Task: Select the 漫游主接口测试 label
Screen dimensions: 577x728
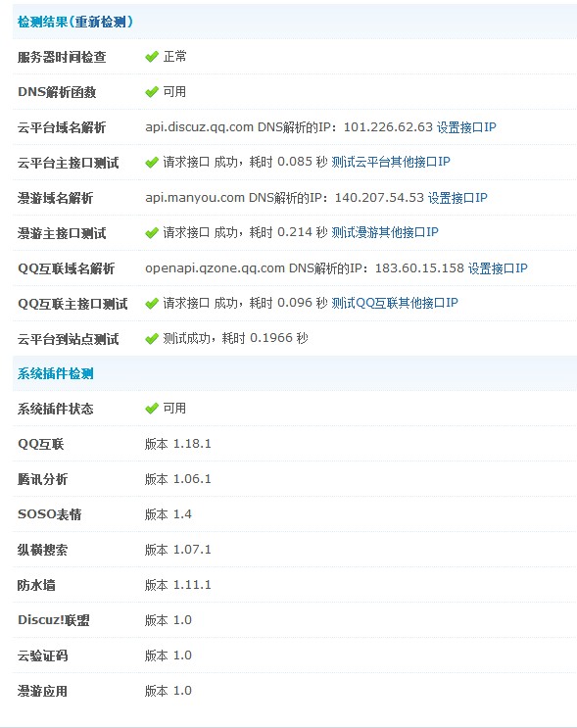Action: pos(62,233)
